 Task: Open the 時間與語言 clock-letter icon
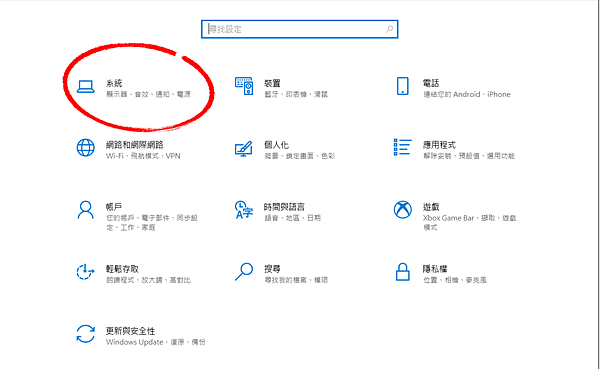244,210
